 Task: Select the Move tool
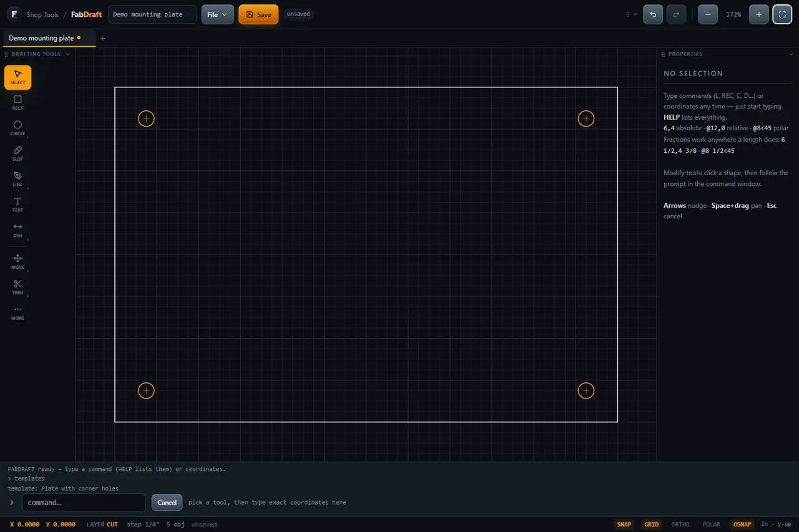pyautogui.click(x=17, y=262)
